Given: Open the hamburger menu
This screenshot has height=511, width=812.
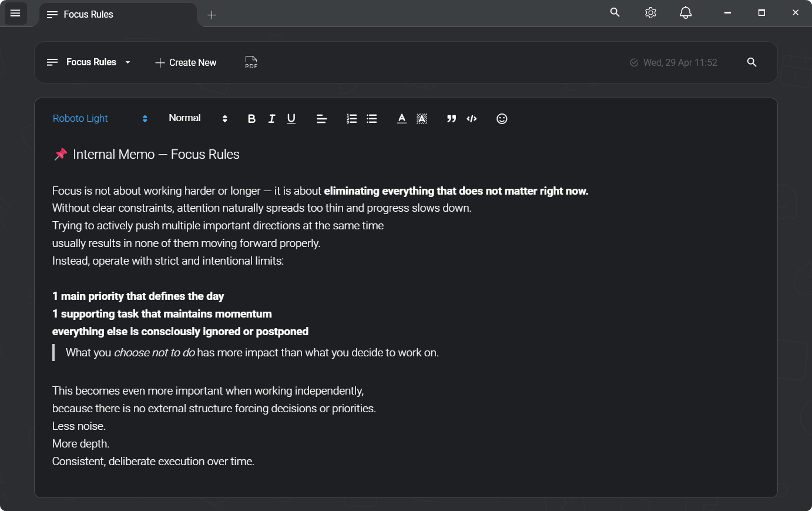Looking at the screenshot, I should 15,13.
